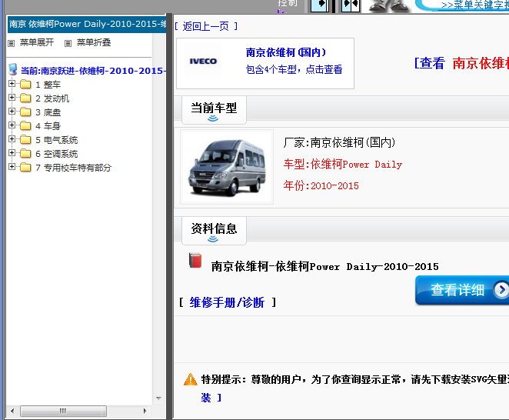Image resolution: width=509 pixels, height=420 pixels.
Task: Click the horizontal scrollbar thumb in tree panel
Action: [x=63, y=411]
